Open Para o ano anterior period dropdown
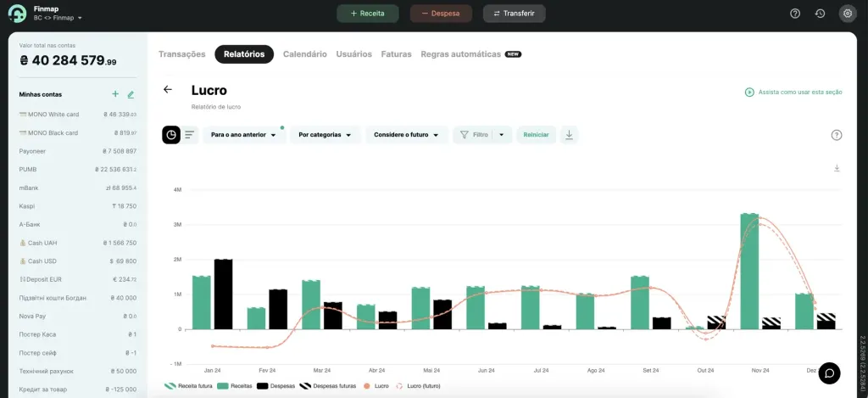Image resolution: width=868 pixels, height=398 pixels. pos(243,135)
